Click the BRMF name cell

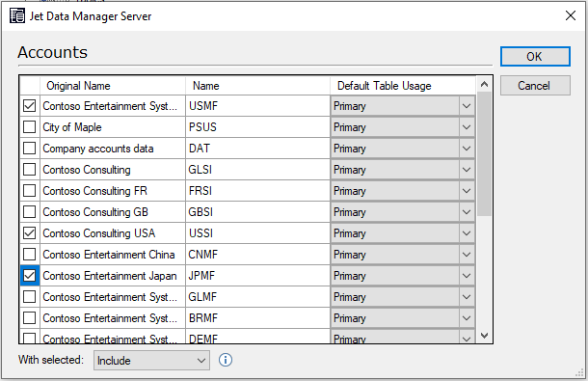(257, 318)
